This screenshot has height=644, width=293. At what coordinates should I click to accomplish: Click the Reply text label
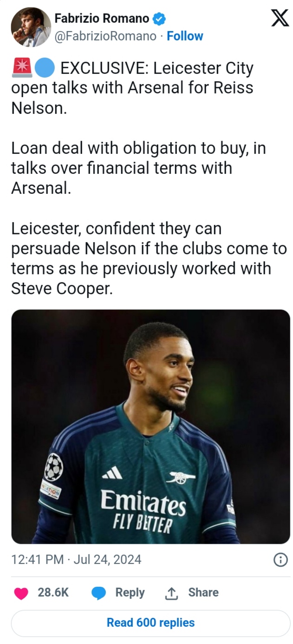click(x=130, y=593)
